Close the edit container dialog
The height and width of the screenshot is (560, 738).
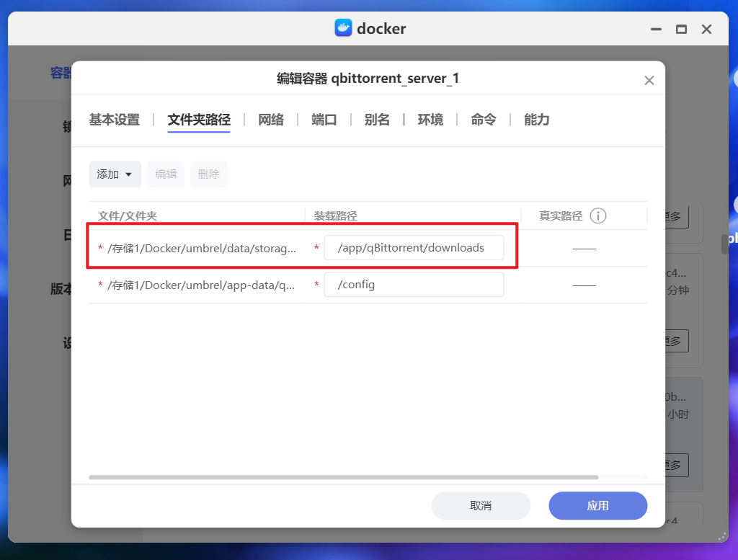(x=649, y=81)
